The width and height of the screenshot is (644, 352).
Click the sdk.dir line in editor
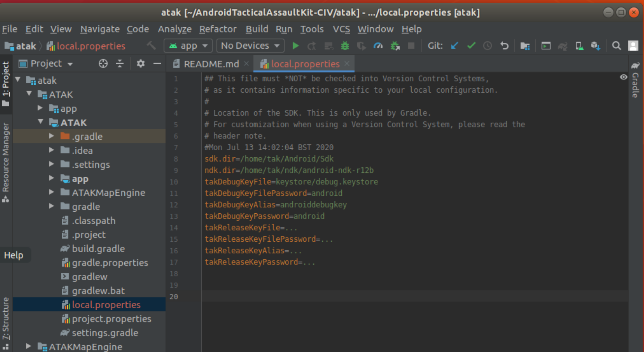point(269,159)
